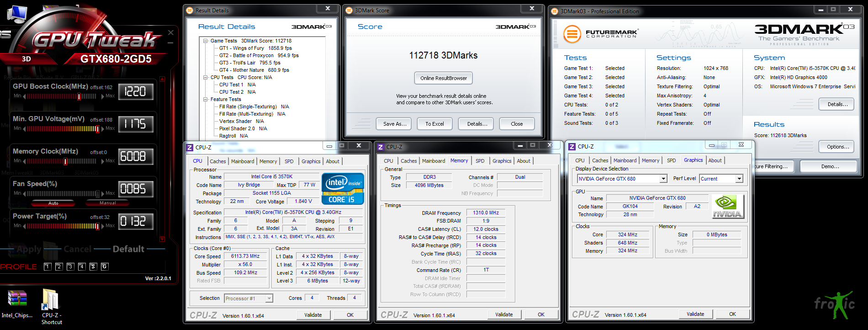Image resolution: width=868 pixels, height=330 pixels.
Task: Open the Perf Level dropdown
Action: click(x=739, y=179)
